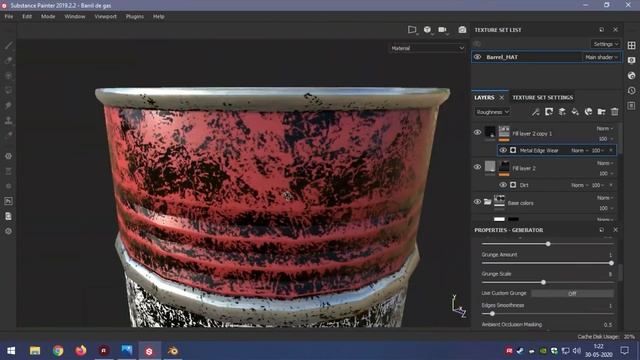Adjust the Grunge Amount slider
This screenshot has width=640, height=360.
point(547,263)
